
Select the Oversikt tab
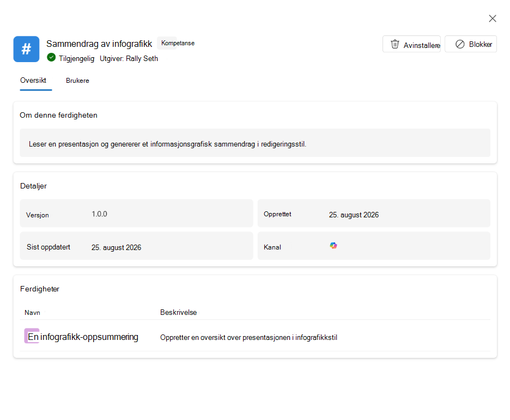click(33, 80)
